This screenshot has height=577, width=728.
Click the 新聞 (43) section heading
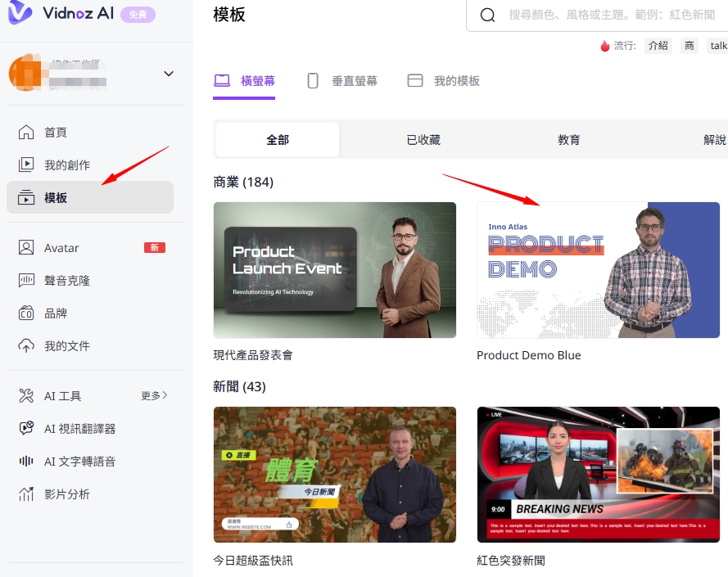click(x=240, y=386)
